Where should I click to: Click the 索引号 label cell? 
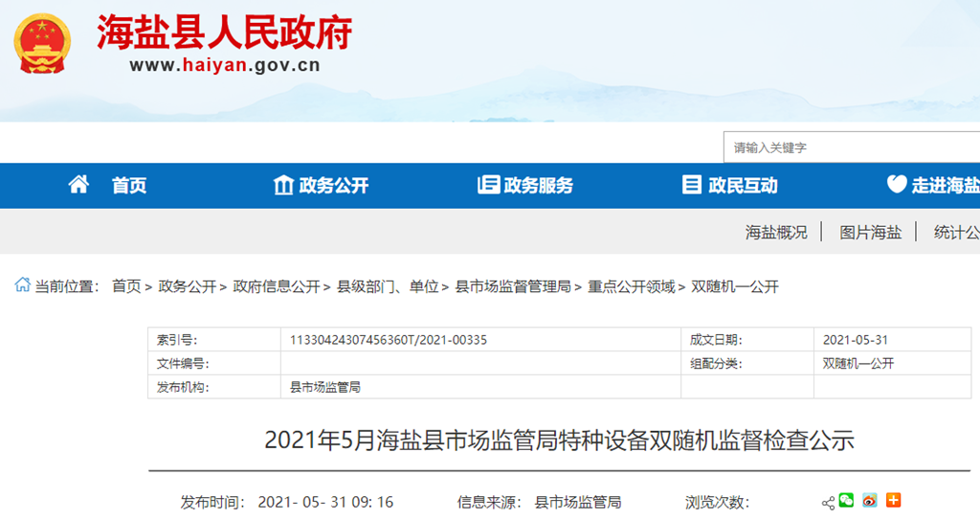(214, 340)
